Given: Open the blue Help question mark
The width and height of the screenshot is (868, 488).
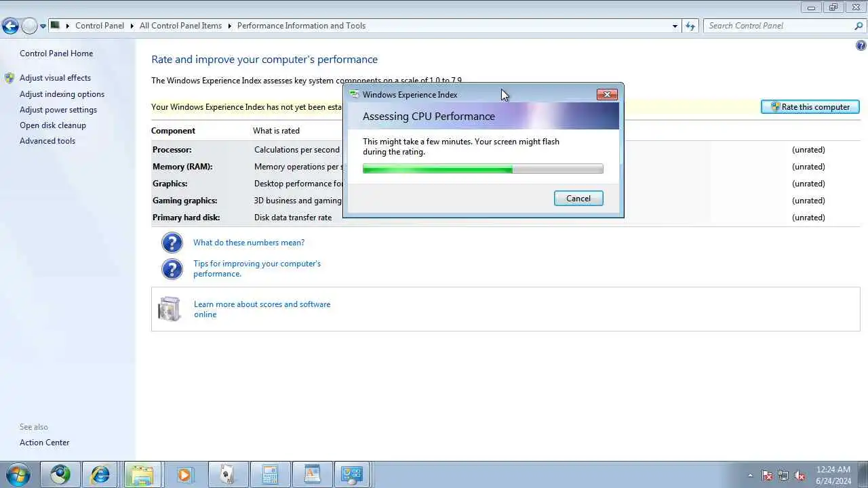Looking at the screenshot, I should tap(861, 46).
